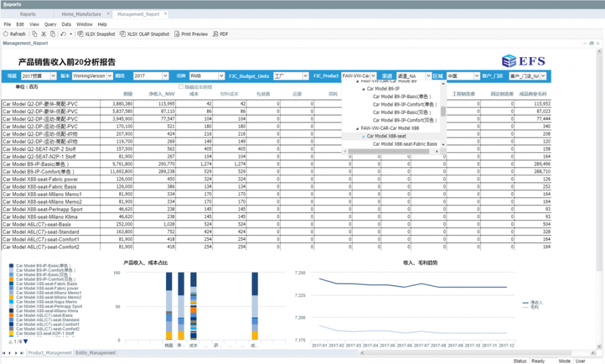
Task: Select Car Model X88-seat-Fabric Basis tree item
Action: pos(405,144)
